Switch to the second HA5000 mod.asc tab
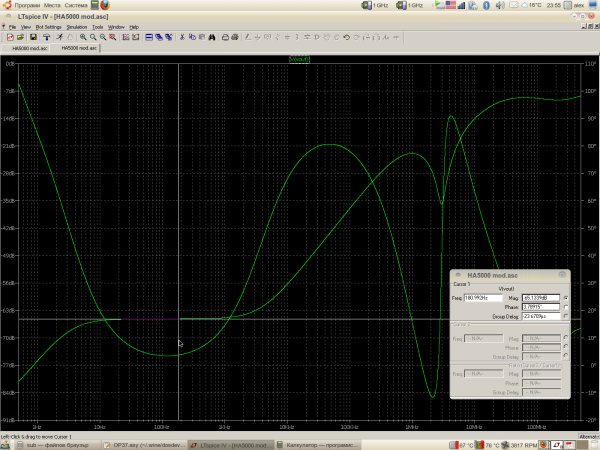The height and width of the screenshot is (450, 600). point(75,48)
